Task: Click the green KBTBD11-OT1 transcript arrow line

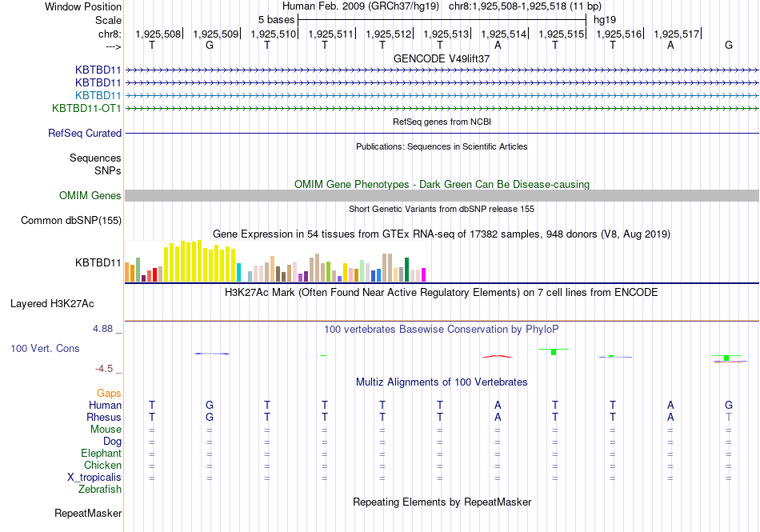Action: (442, 109)
